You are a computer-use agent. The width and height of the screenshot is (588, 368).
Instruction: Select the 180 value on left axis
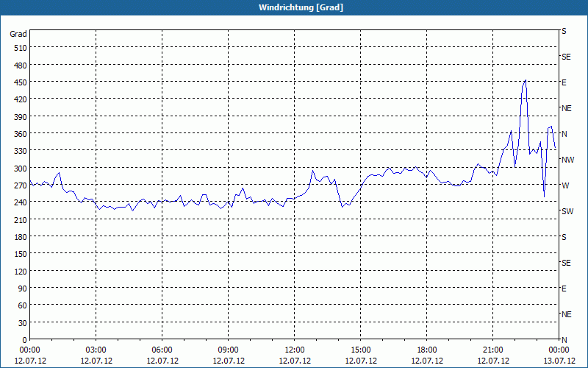pos(21,237)
